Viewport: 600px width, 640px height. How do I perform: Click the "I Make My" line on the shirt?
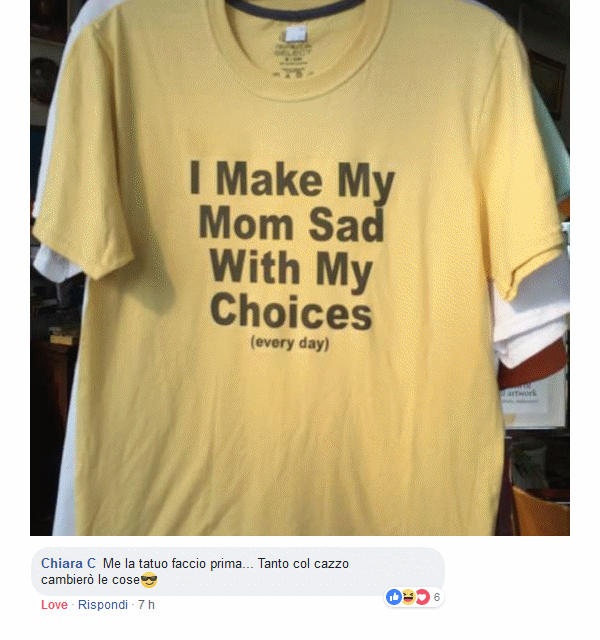[x=292, y=180]
